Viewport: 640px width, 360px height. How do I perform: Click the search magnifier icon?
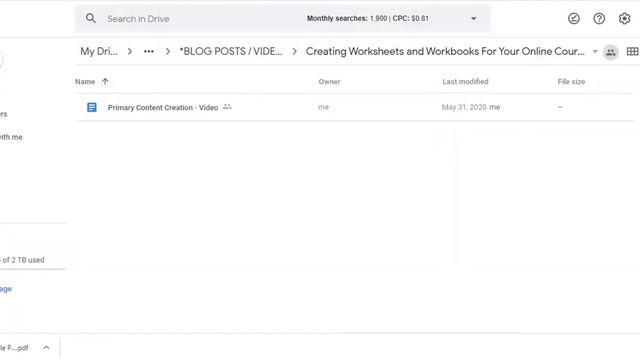(x=91, y=18)
